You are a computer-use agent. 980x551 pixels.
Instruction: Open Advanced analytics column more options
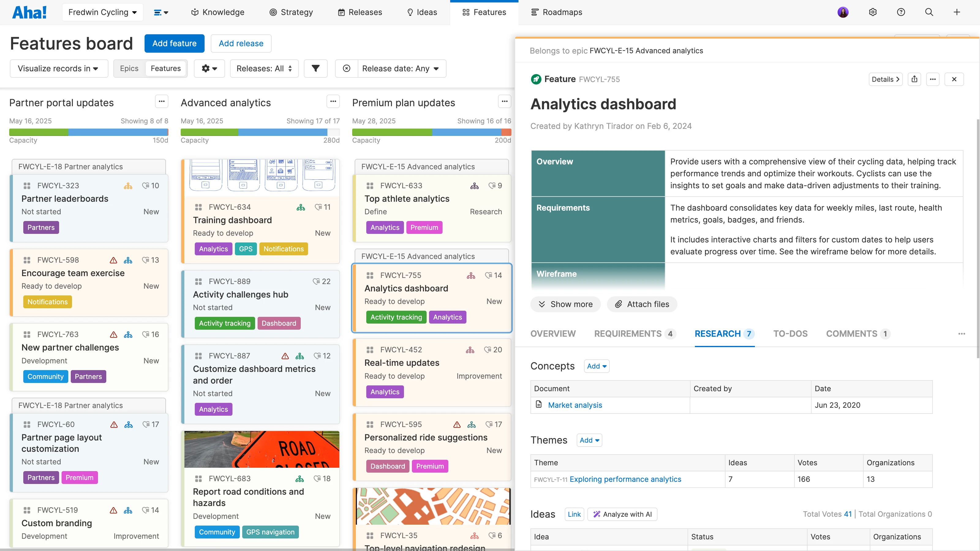pos(333,101)
